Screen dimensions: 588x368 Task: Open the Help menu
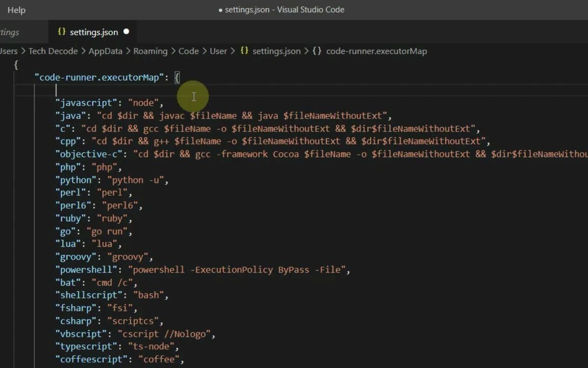pos(16,10)
